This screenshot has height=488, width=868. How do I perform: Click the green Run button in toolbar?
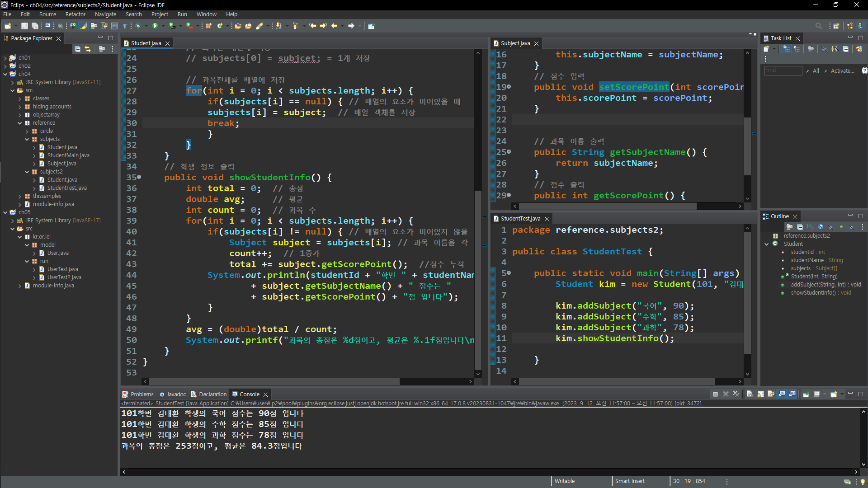155,26
